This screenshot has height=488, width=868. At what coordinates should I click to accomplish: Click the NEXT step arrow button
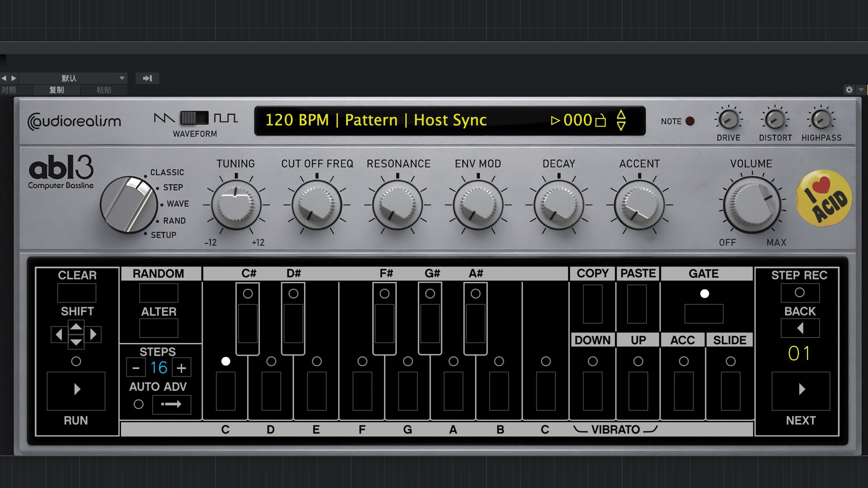(x=801, y=389)
